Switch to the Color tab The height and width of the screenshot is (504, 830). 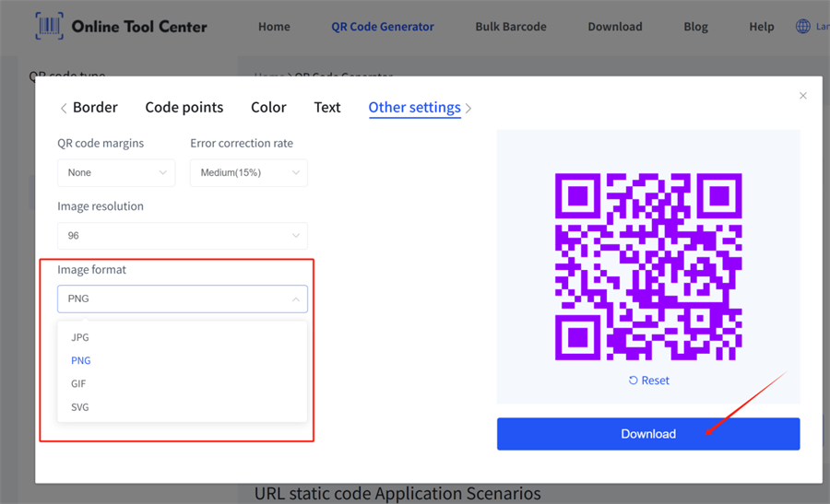[x=268, y=108]
